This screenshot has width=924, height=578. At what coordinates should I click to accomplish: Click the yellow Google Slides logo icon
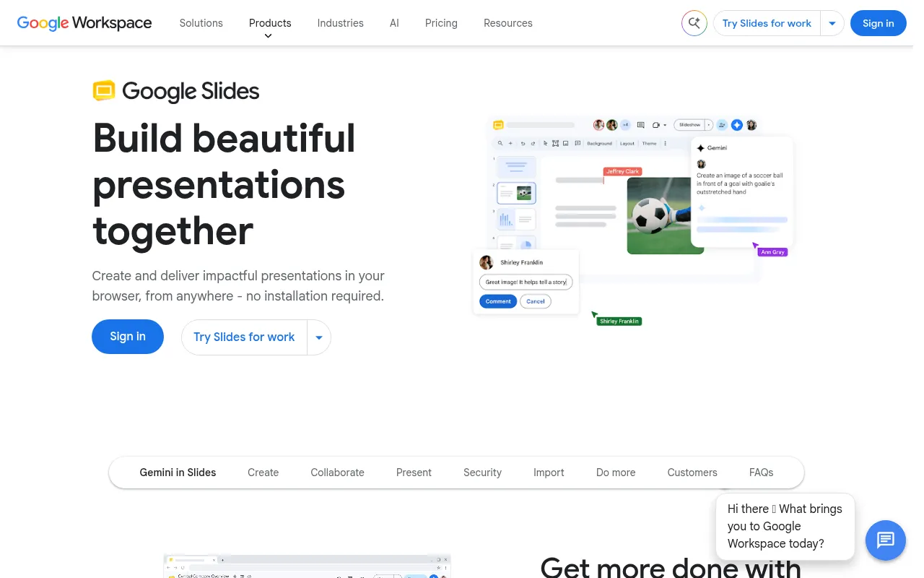(104, 91)
